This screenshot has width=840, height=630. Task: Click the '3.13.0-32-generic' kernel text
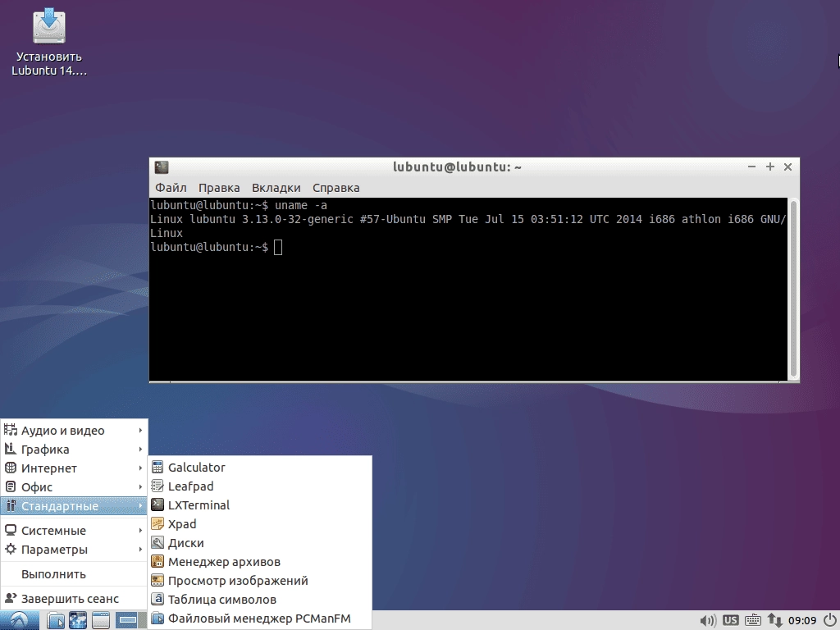click(297, 219)
